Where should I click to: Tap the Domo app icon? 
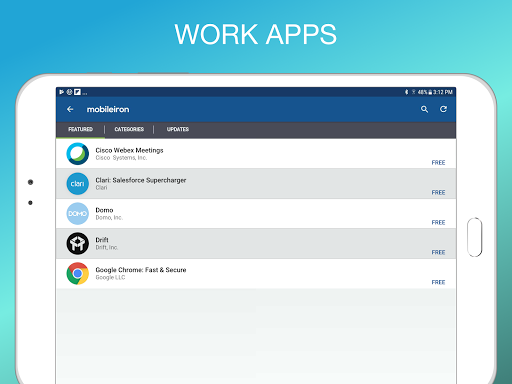pyautogui.click(x=78, y=214)
